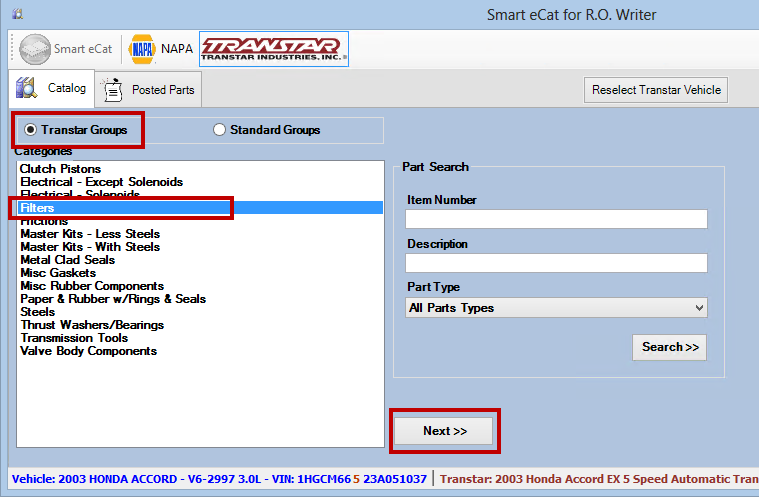Select Valve Body Components in list
The image size is (759, 497).
point(88,351)
